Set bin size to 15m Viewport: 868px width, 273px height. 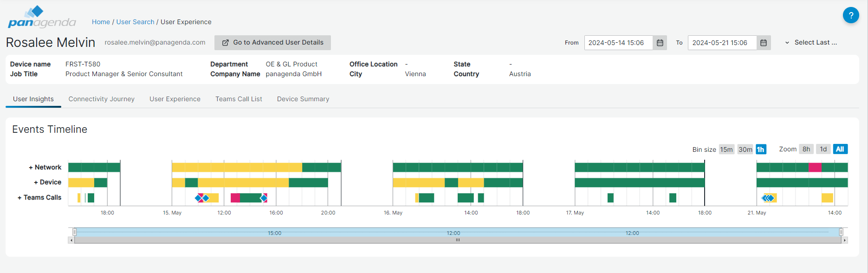[726, 149]
